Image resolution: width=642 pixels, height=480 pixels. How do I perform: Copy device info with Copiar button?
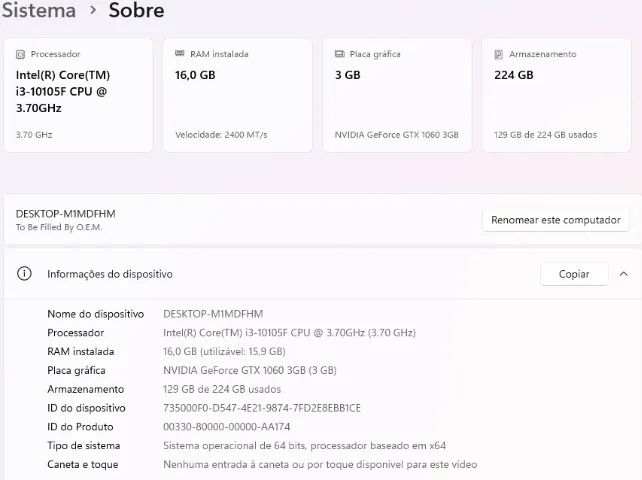click(x=574, y=274)
